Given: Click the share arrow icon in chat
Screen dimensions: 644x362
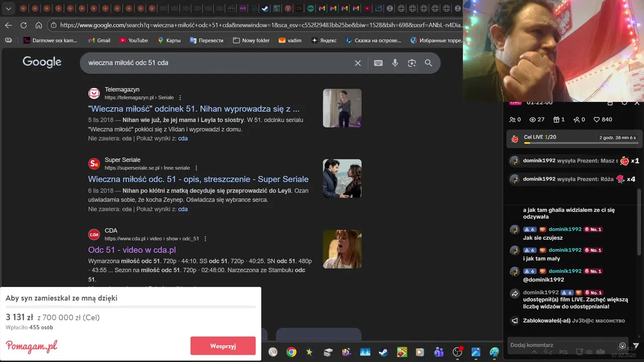Looking at the screenshot, I should [x=515, y=294].
